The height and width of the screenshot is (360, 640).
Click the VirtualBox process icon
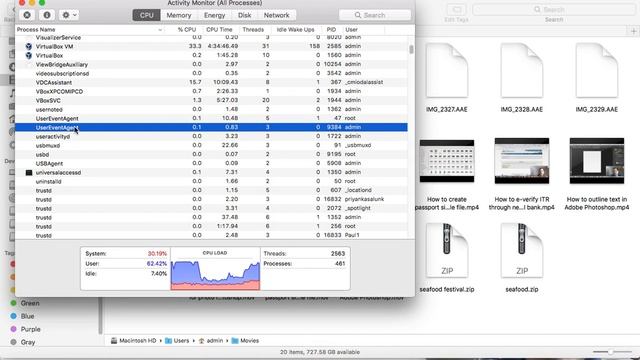(x=29, y=56)
